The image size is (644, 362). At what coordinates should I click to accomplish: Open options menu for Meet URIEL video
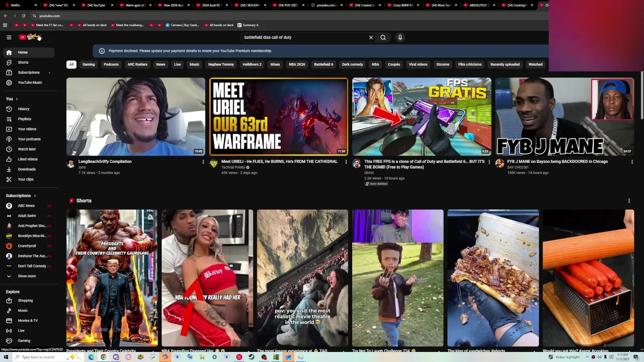pos(346,162)
